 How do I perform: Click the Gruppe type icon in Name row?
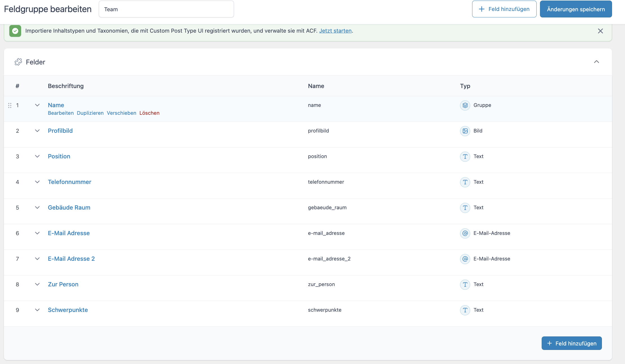(465, 105)
